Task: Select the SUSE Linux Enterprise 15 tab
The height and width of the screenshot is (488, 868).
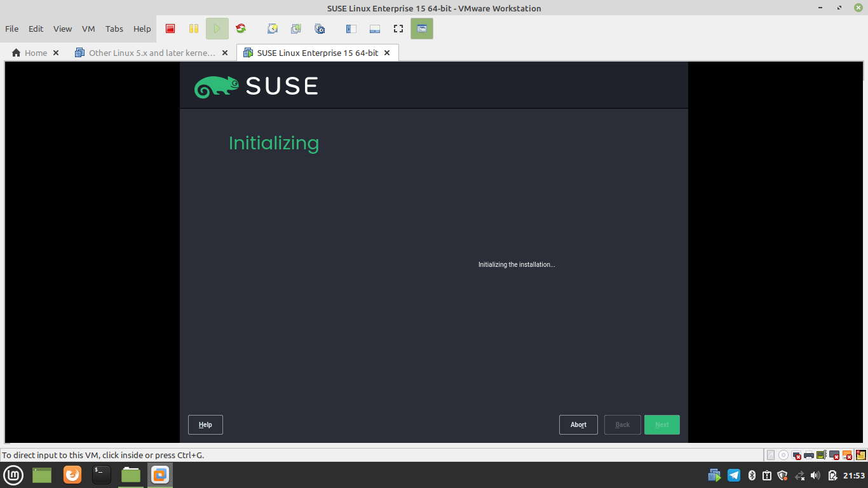Action: point(318,53)
